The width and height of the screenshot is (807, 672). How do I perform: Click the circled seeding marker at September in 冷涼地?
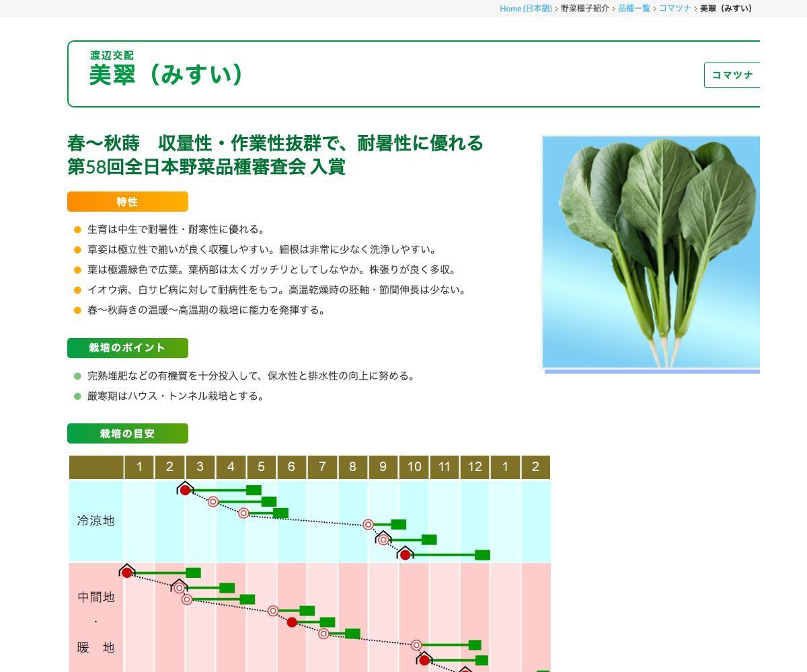tap(367, 525)
